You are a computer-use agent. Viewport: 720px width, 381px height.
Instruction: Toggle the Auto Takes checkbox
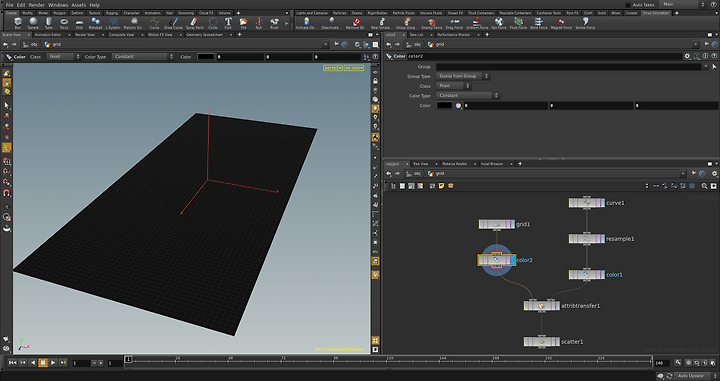pyautogui.click(x=628, y=5)
